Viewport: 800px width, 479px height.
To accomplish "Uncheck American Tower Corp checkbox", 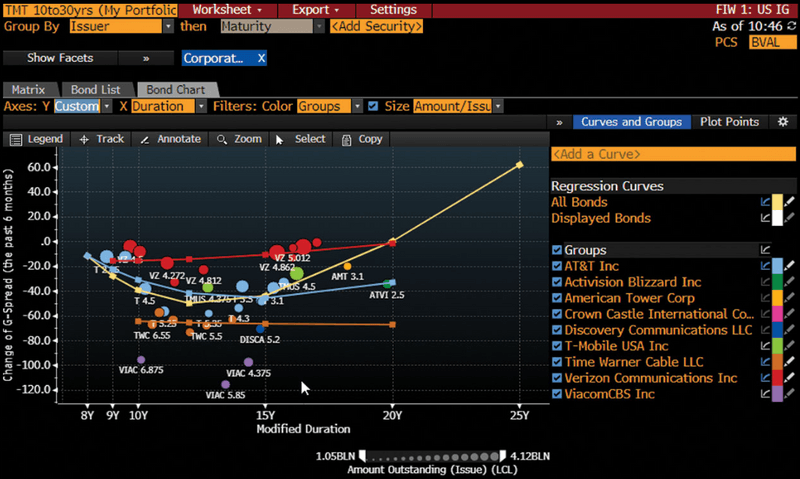I will coord(557,298).
